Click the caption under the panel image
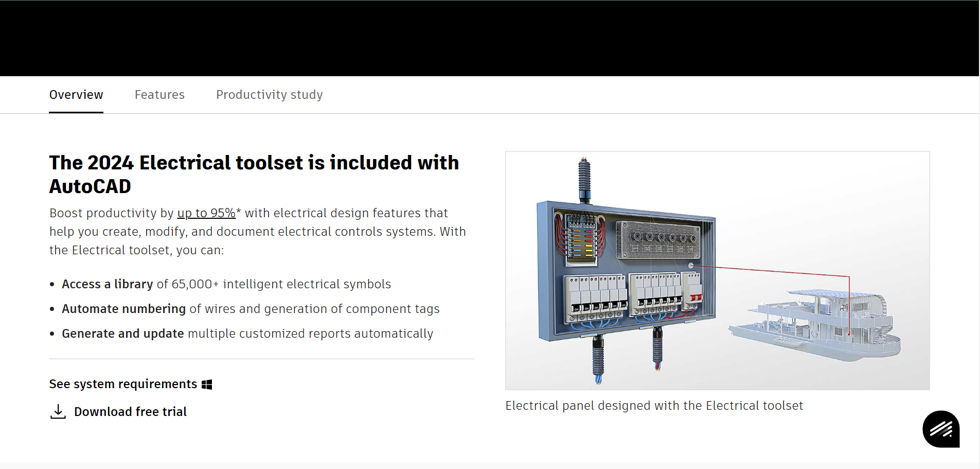The width and height of the screenshot is (980, 469). (654, 406)
